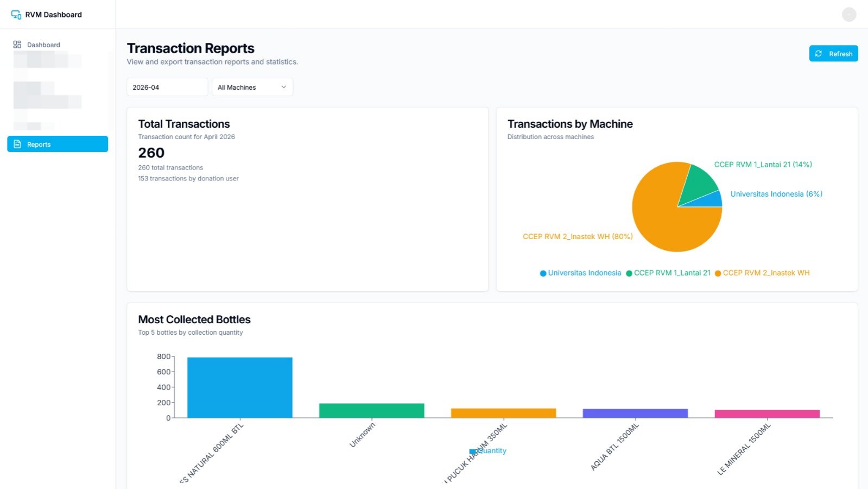Click the Dashboard grid icon in sidebar

(17, 45)
